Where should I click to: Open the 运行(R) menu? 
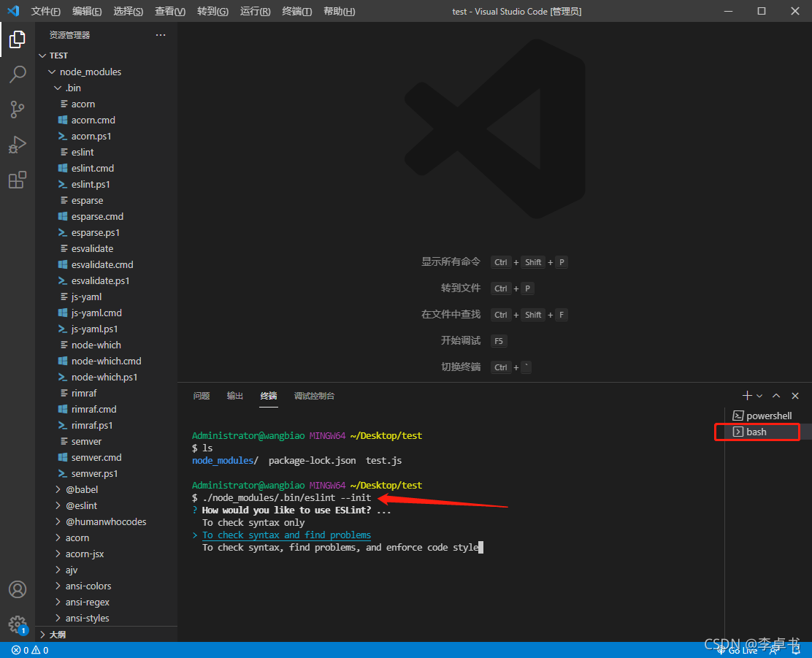point(256,11)
